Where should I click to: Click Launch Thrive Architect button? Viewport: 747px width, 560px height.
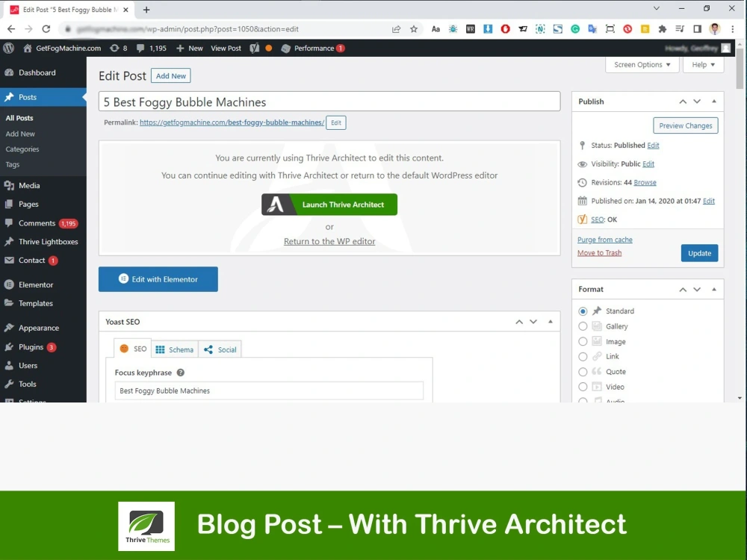329,205
